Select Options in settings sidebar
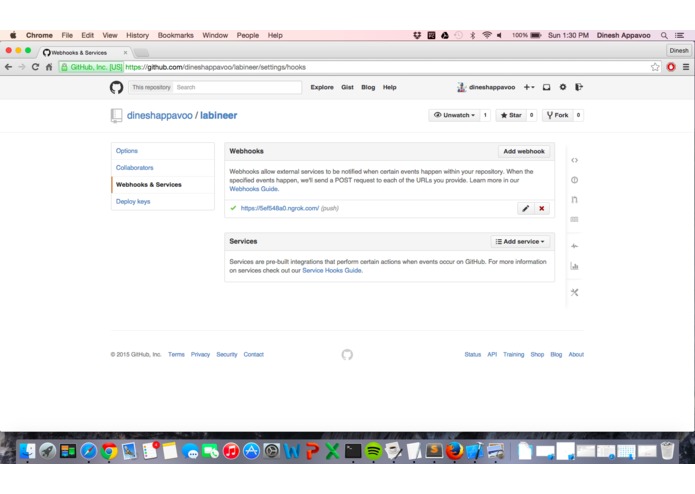The image size is (695, 494). pyautogui.click(x=163, y=151)
